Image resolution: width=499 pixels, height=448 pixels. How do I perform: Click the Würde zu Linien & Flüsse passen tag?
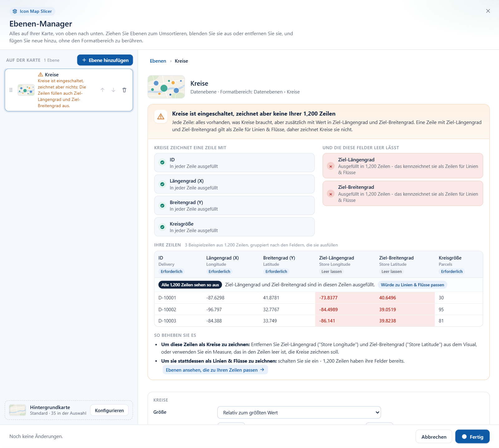click(412, 285)
